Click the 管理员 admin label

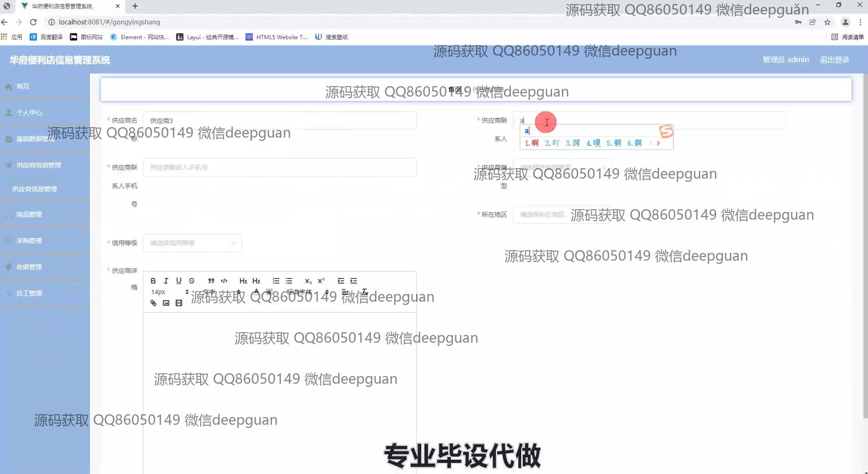tap(786, 60)
